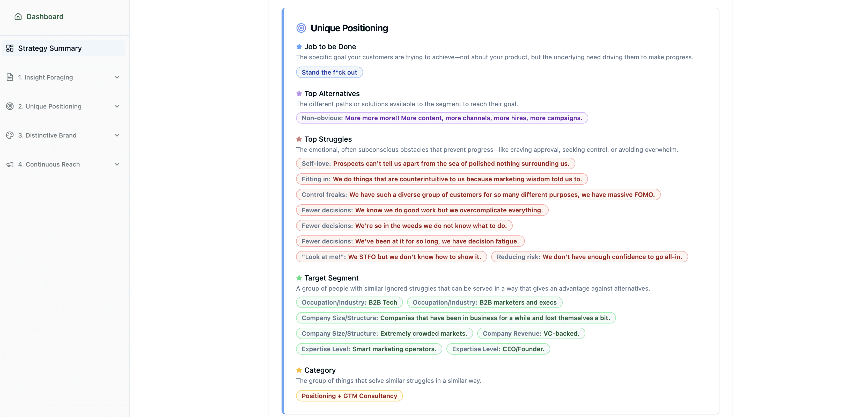This screenshot has width=868, height=417.
Task: Click the Unique Positioning target icon in sidebar
Action: (10, 106)
